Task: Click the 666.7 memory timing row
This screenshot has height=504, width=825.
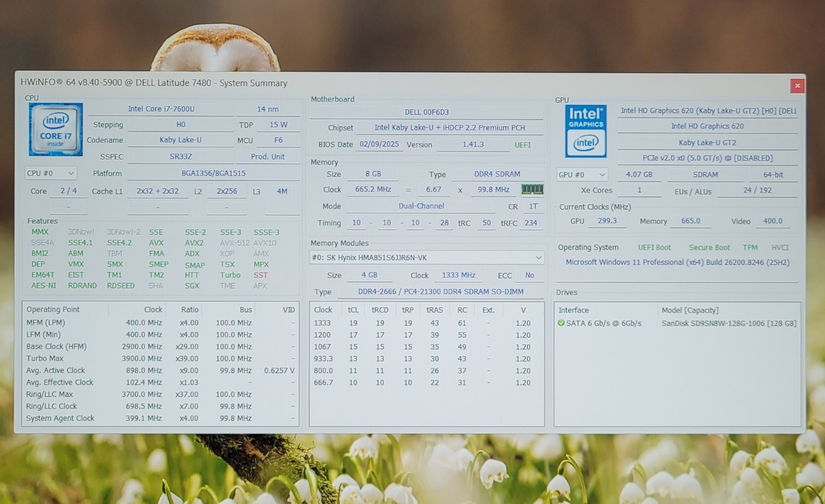Action: tap(426, 383)
